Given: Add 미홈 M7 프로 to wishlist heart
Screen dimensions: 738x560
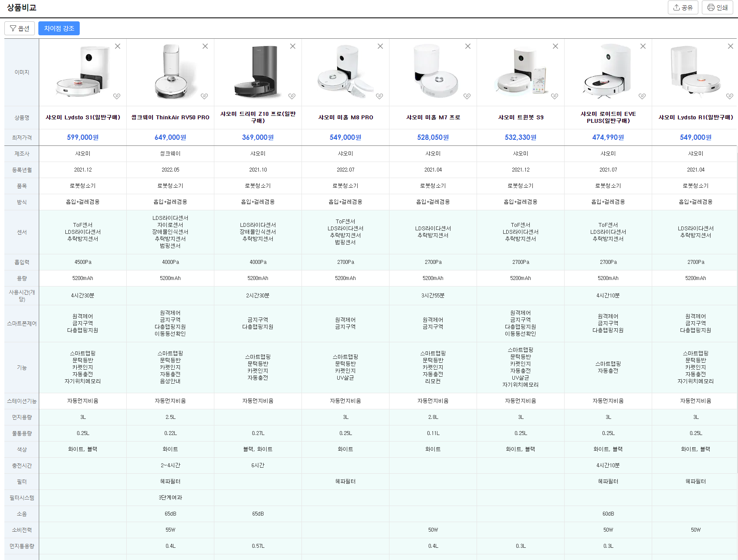Looking at the screenshot, I should tap(467, 96).
